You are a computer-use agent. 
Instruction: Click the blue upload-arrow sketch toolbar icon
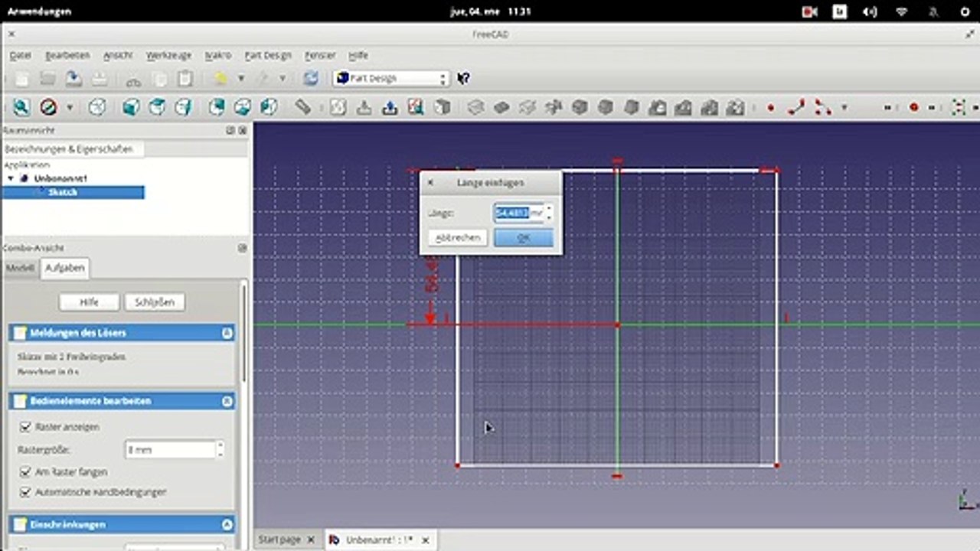390,107
